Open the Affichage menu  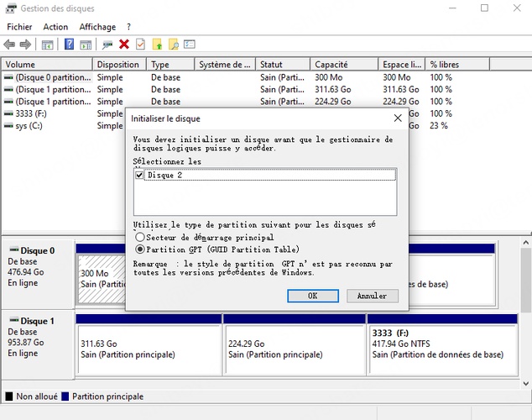(97, 27)
